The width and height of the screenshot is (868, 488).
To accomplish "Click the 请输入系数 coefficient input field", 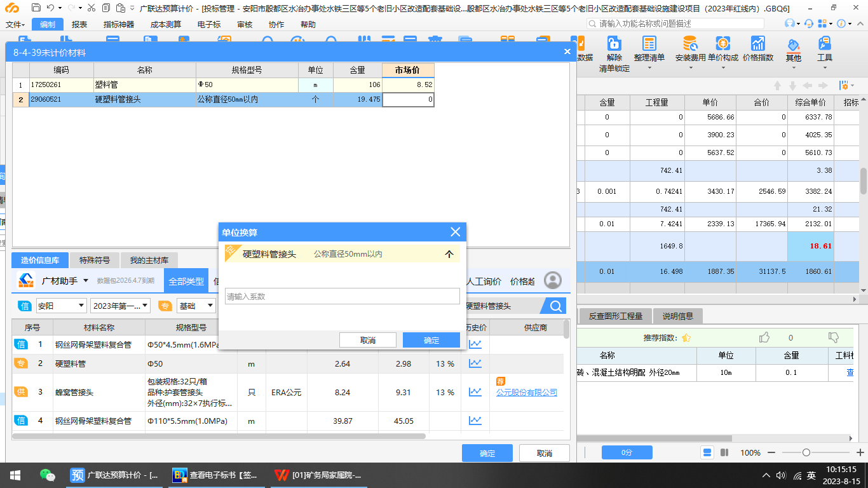I will pyautogui.click(x=342, y=296).
